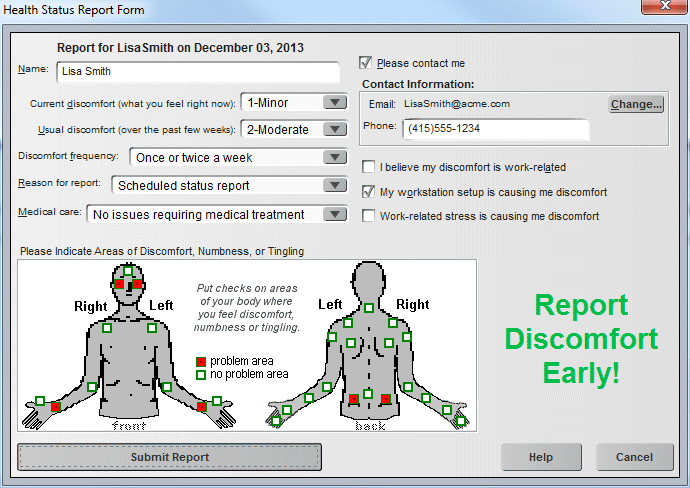Mark the back neck discomfort box
Viewport: 690px width, 488px height.
[x=369, y=308]
